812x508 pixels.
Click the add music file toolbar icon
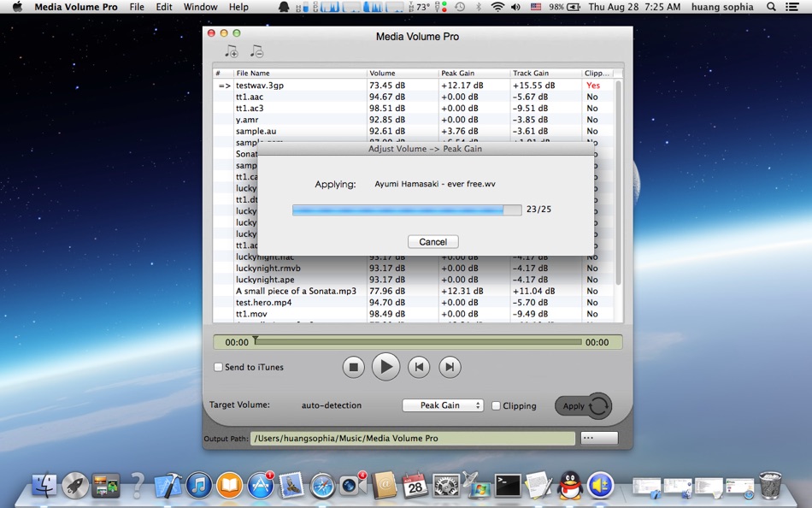[231, 51]
